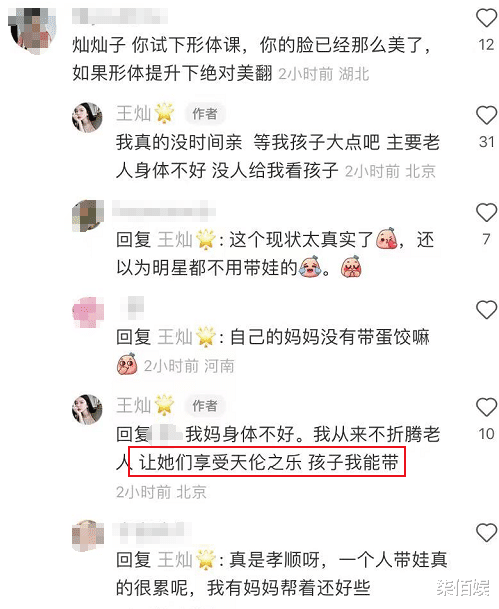499x609 pixels.
Task: Select the red-boxed text 让她们享受天伦之乐
Action: (220, 462)
